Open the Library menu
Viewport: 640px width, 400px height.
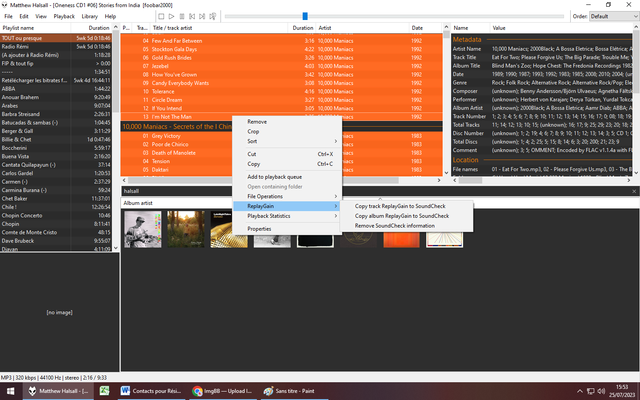[x=89, y=16]
